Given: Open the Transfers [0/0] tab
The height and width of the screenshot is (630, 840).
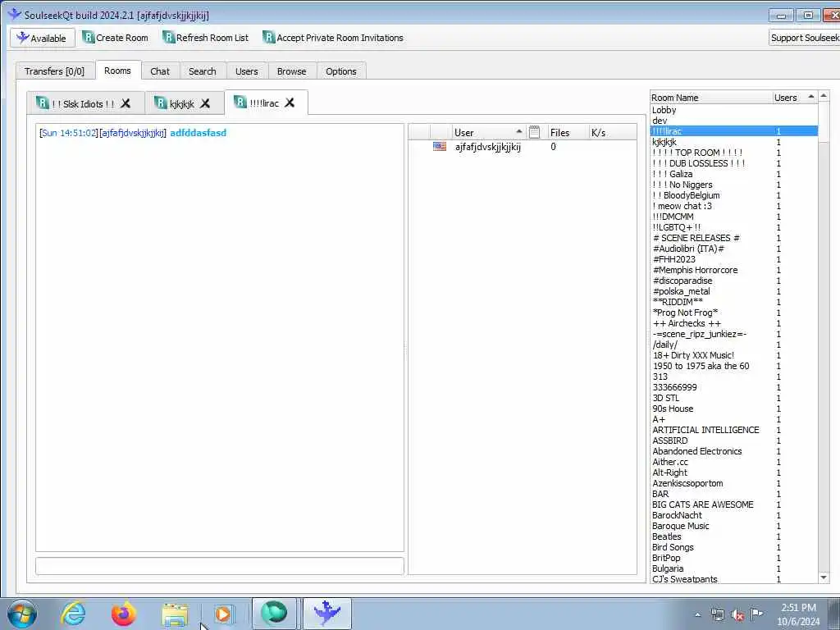Looking at the screenshot, I should (x=55, y=71).
